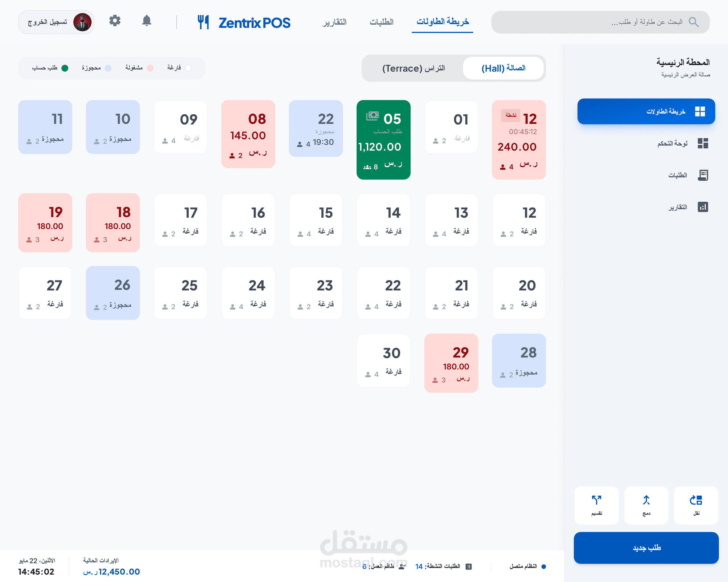Select occupied table 29 showing 180.00
Viewport: 728px width, 582px height.
coord(451,363)
